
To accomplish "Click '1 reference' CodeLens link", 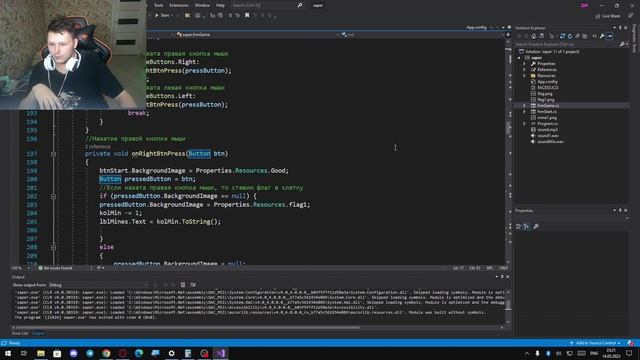I will (x=98, y=146).
